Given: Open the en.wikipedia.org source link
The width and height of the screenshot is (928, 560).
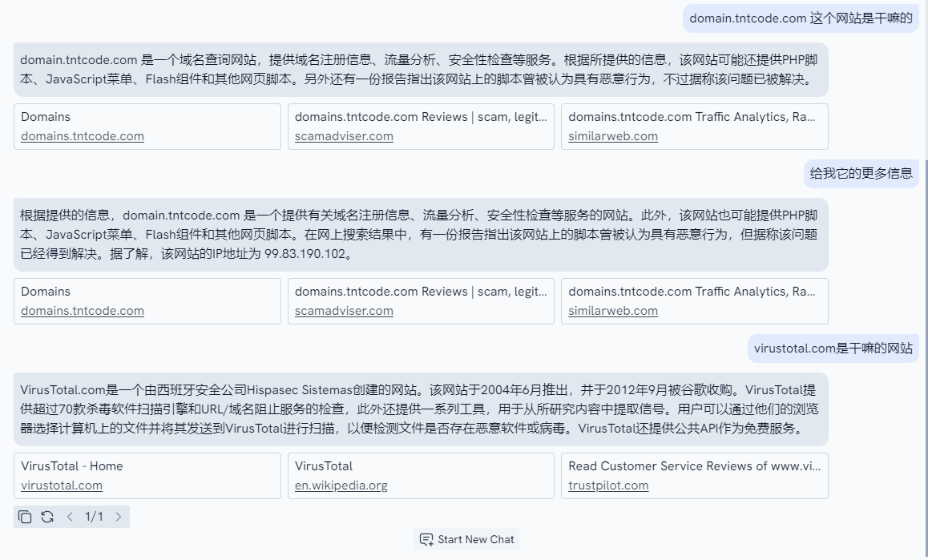Looking at the screenshot, I should pyautogui.click(x=341, y=485).
